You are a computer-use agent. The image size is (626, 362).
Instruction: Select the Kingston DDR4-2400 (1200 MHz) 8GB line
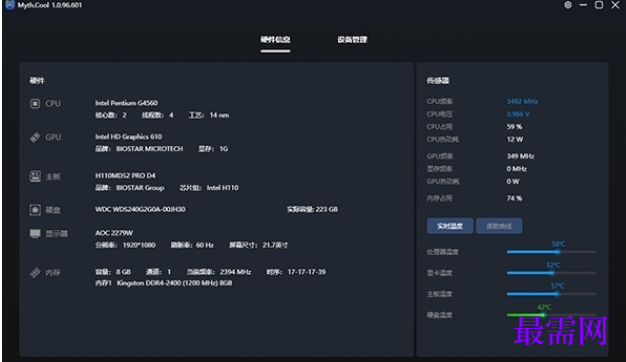pos(174,283)
